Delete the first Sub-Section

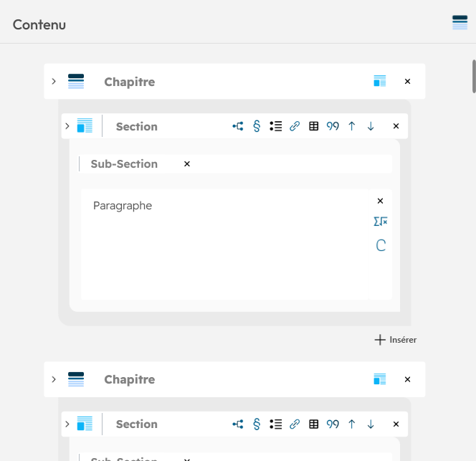(x=187, y=164)
